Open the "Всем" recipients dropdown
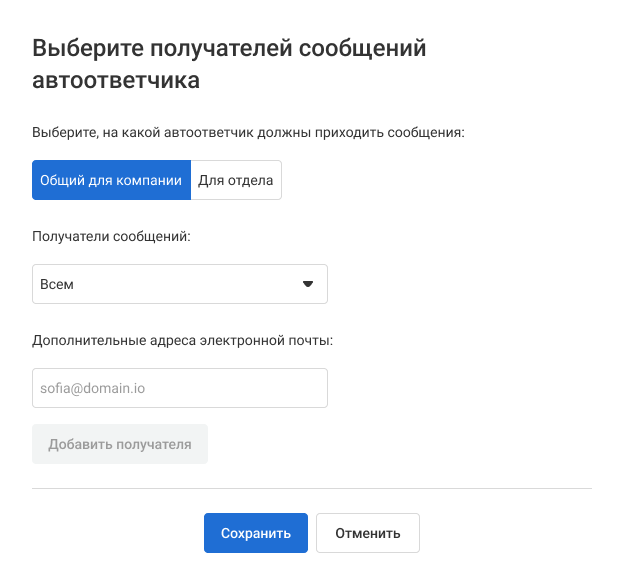Screen dimensions: 624x585 (x=180, y=284)
